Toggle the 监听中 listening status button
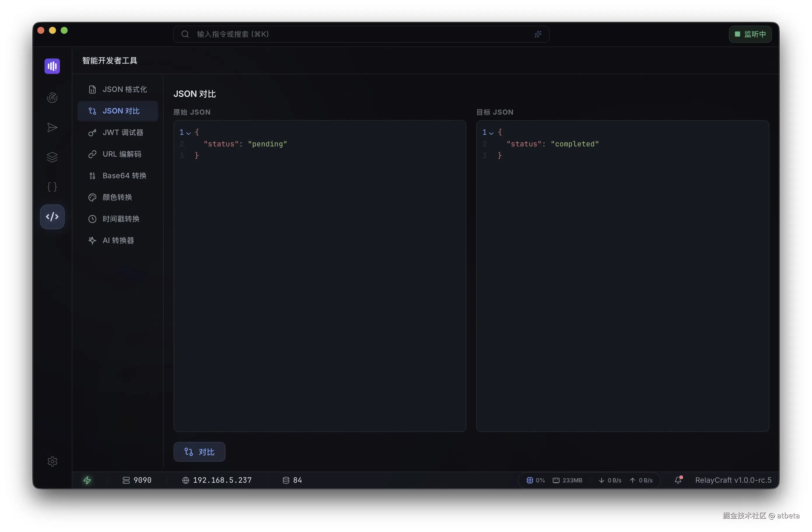The height and width of the screenshot is (532, 812). [x=750, y=34]
